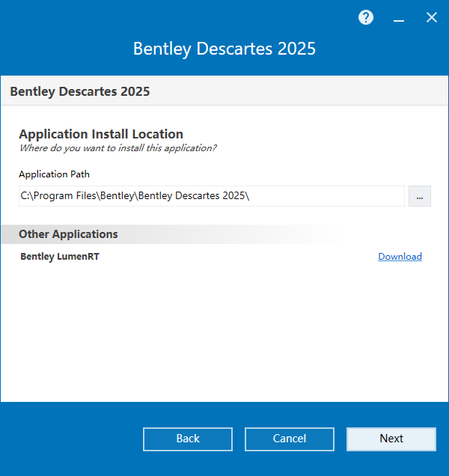Click 'Where do you want to install' subtitle
449x476 pixels.
coord(117,148)
